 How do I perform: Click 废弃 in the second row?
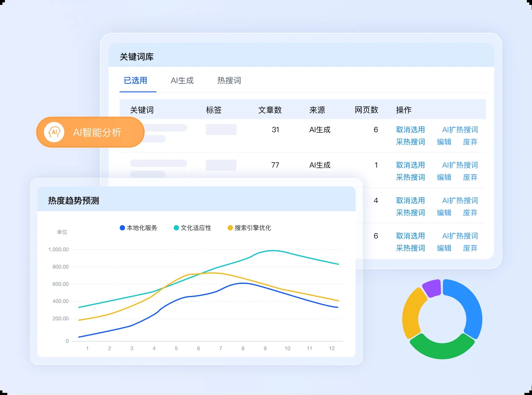coord(470,177)
